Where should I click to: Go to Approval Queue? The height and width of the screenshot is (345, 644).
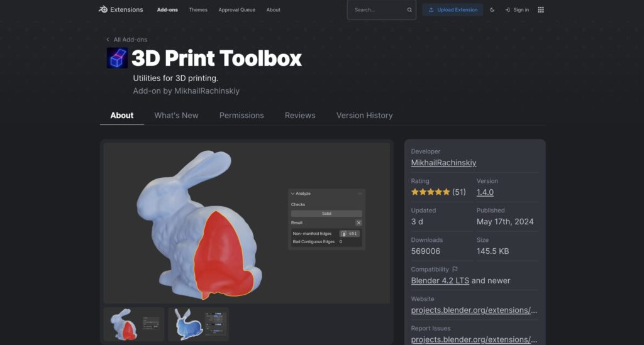click(236, 10)
